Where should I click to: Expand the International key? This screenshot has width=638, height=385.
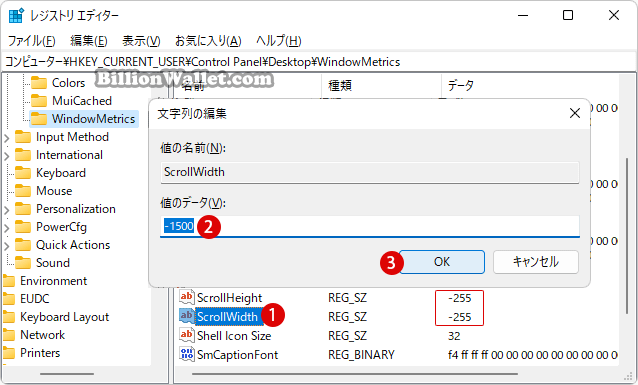[7, 155]
